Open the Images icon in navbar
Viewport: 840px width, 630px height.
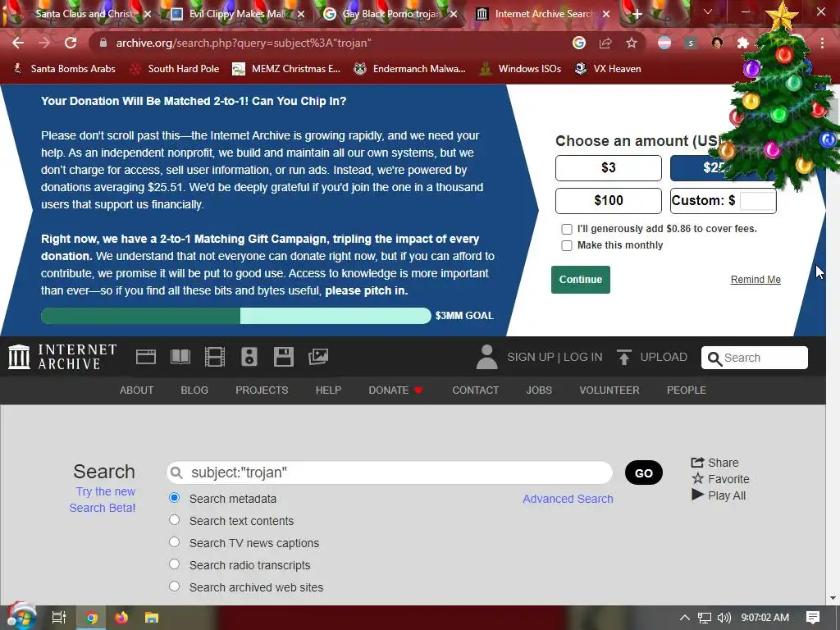point(318,357)
